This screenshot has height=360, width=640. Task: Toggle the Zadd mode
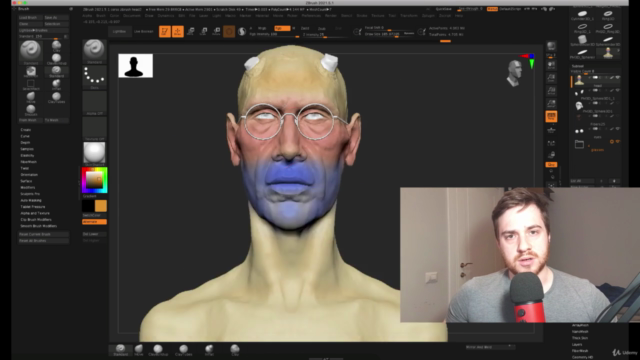point(305,29)
